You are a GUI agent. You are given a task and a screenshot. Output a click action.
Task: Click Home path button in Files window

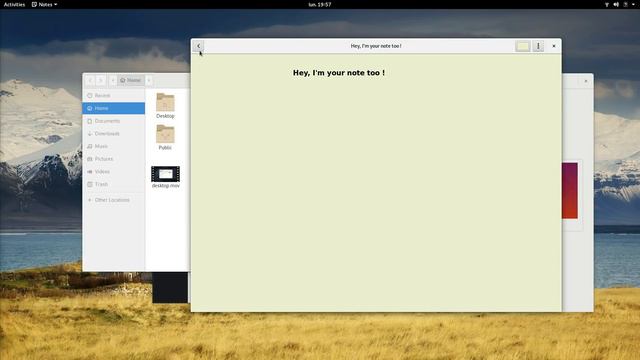tap(130, 80)
